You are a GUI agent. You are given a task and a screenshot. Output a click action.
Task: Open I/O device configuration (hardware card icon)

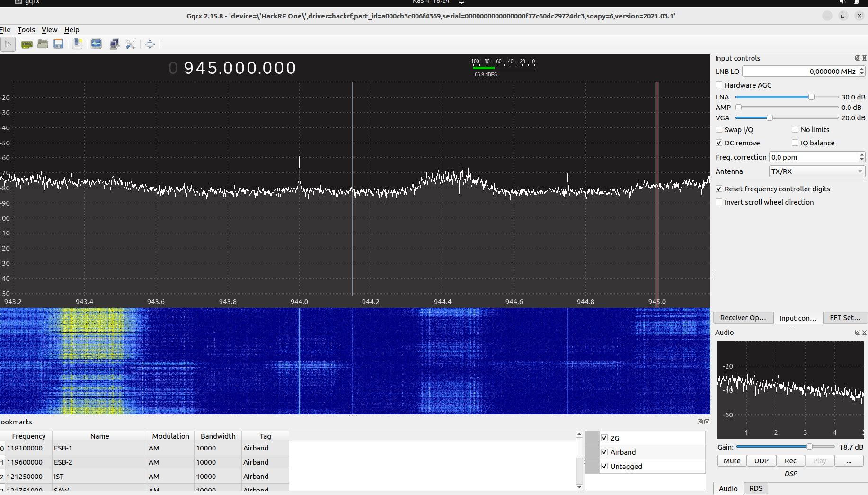[27, 44]
